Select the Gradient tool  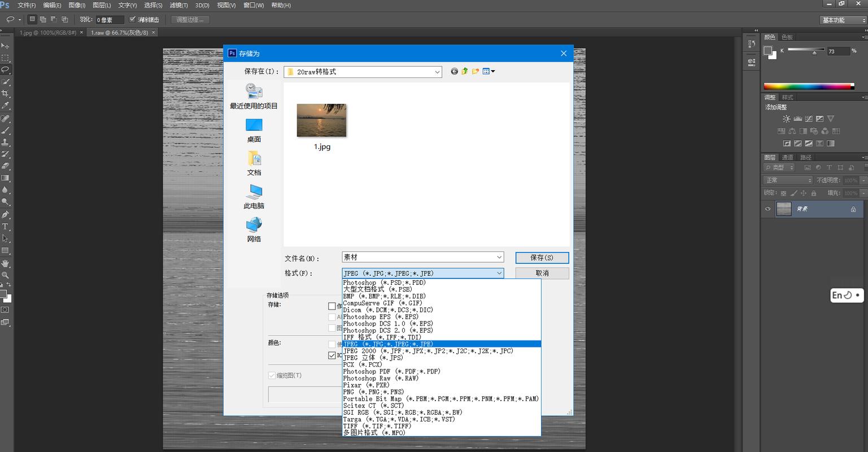(x=5, y=178)
